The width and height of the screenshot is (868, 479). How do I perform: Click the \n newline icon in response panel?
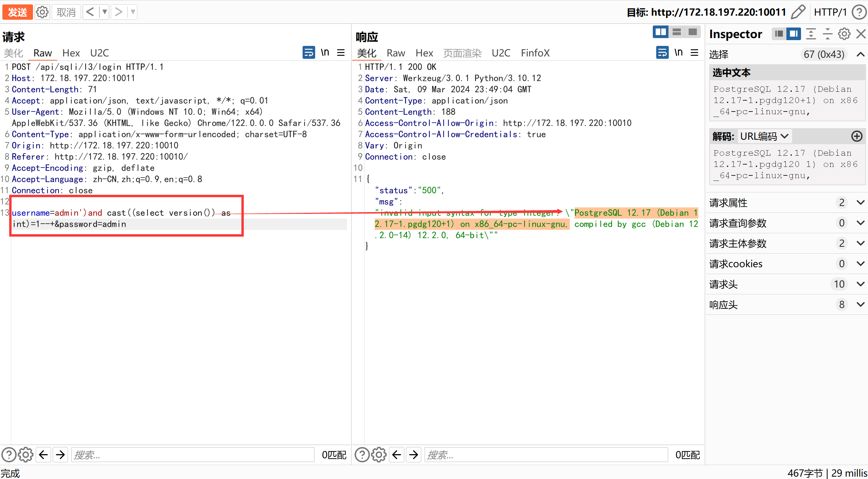pyautogui.click(x=678, y=52)
